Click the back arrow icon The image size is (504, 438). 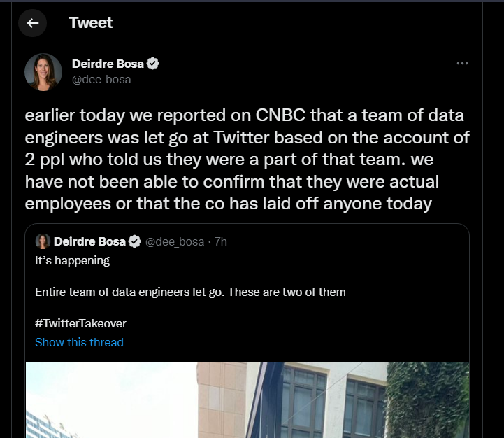[x=32, y=23]
